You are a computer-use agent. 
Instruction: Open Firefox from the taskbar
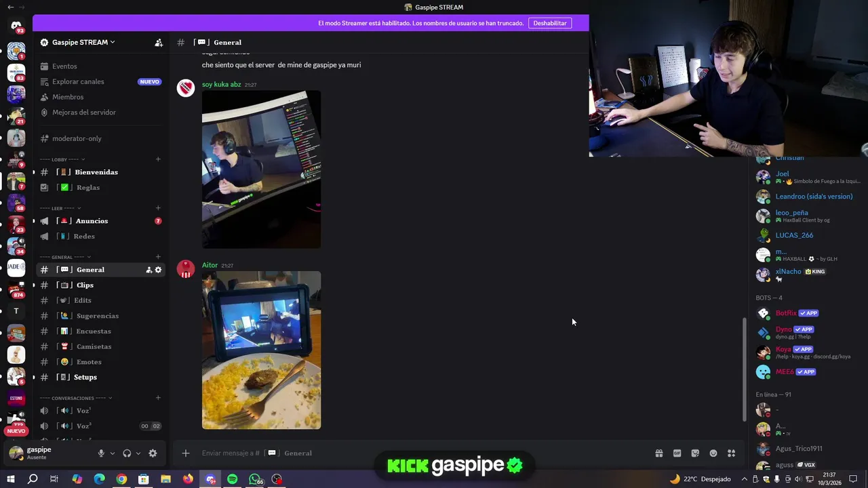pos(188,479)
